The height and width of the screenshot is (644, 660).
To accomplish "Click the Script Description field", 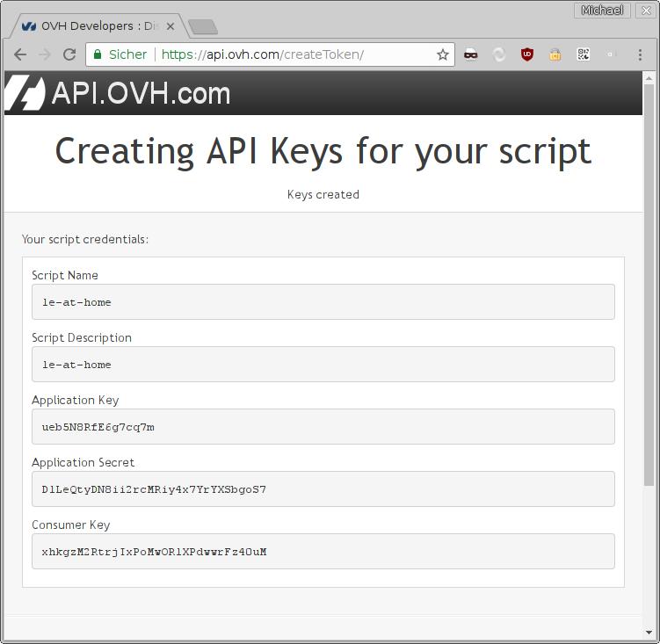I will pyautogui.click(x=323, y=364).
